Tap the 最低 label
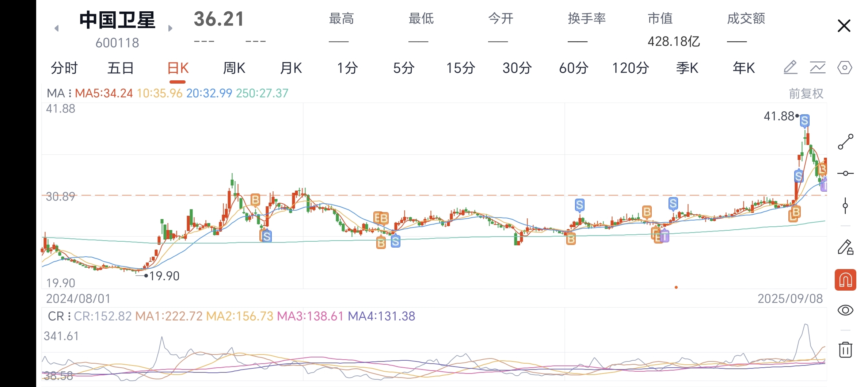The width and height of the screenshot is (868, 387). tap(421, 18)
